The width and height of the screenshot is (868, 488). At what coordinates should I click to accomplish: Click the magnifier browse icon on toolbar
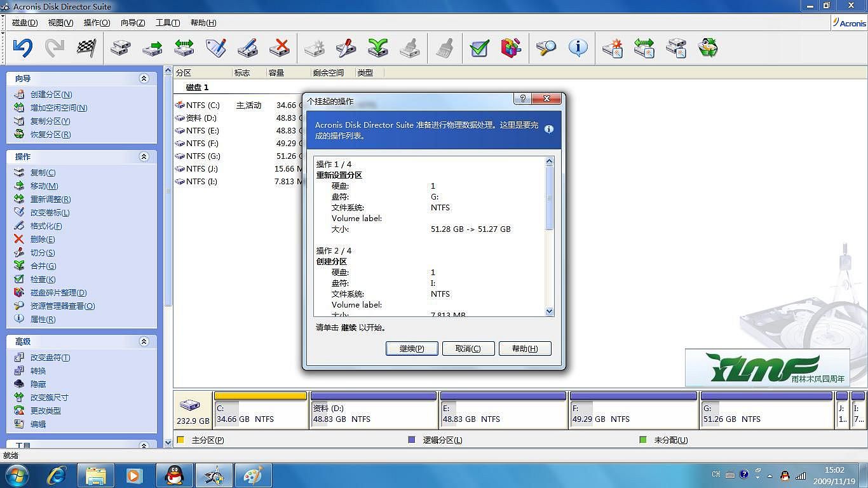tap(546, 48)
